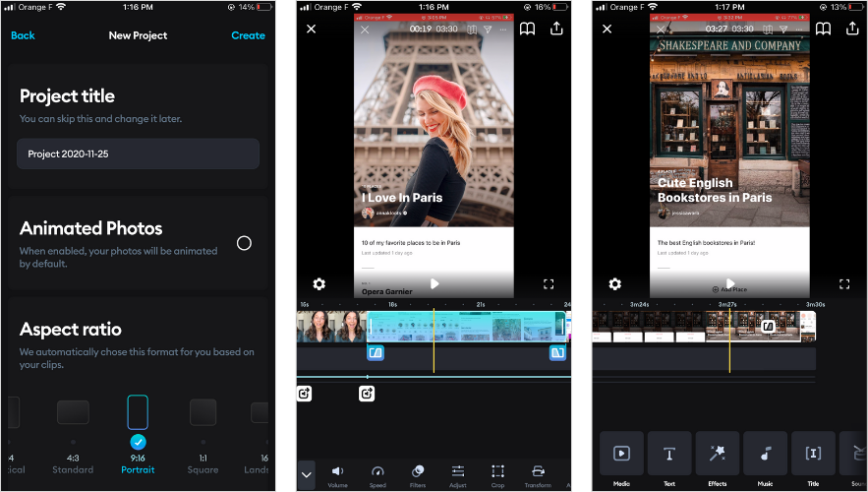Image resolution: width=868 pixels, height=492 pixels.
Task: Tap the first add-media marker below the timeline
Action: (305, 394)
